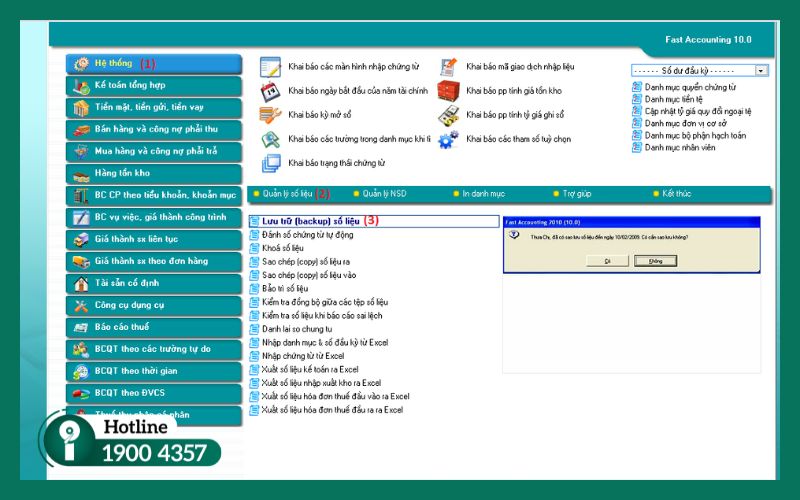
Task: Open Danh mục tiền tệ
Action: (673, 99)
